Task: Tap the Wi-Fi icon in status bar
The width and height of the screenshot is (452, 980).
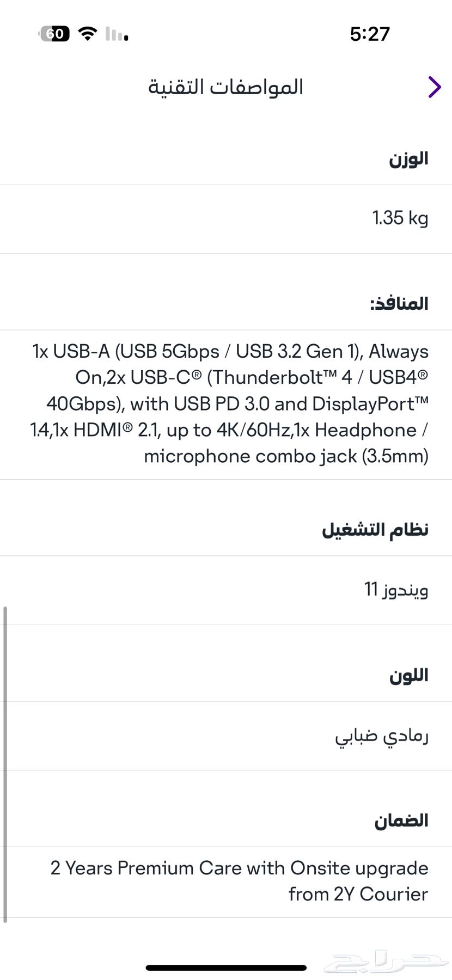Action: (88, 33)
